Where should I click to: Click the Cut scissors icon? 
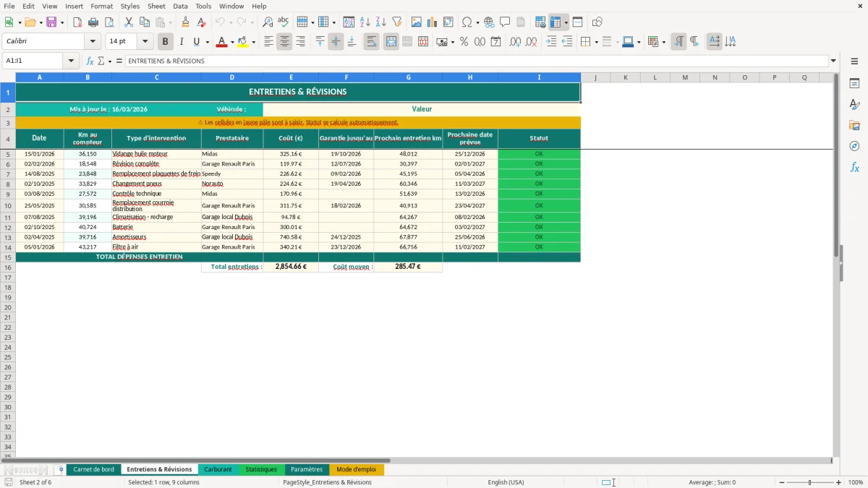coord(128,22)
